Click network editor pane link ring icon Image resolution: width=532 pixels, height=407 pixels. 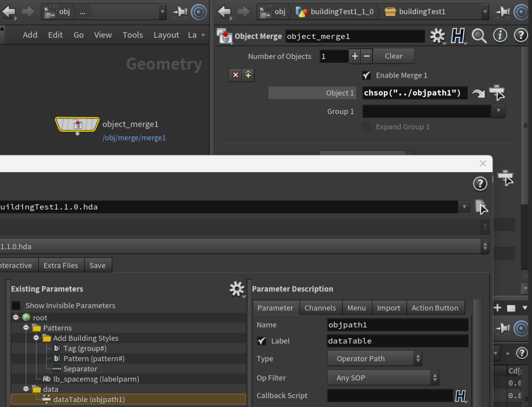tap(199, 12)
